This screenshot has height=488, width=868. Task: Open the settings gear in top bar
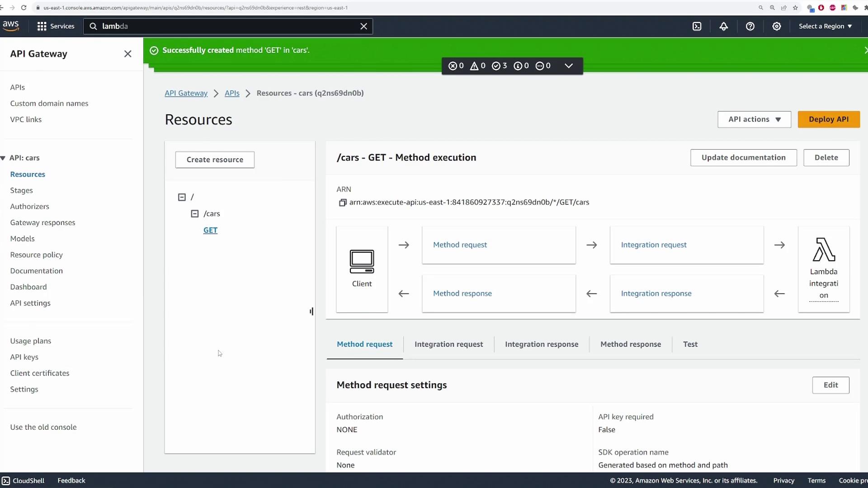tap(776, 26)
